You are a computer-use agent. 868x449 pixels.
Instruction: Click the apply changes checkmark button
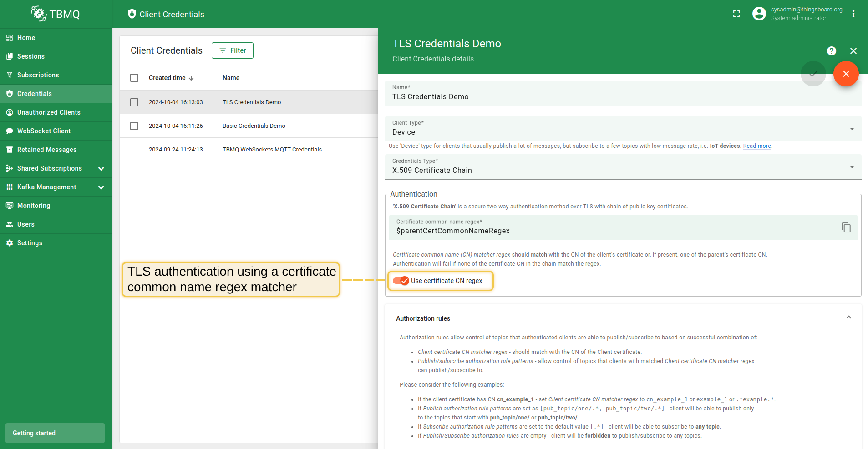click(x=813, y=74)
